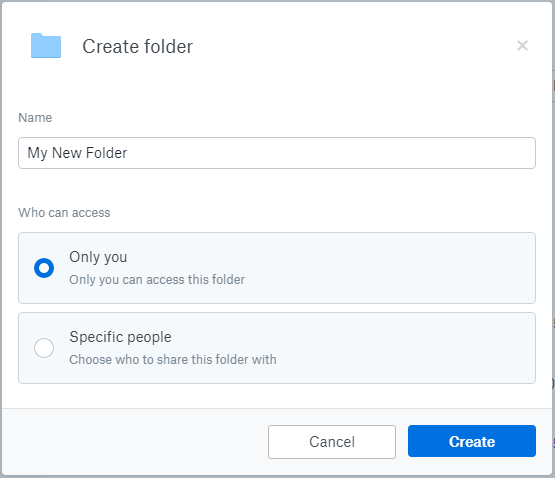Click the 'Who can access' label
The image size is (555, 478).
pyautogui.click(x=64, y=213)
